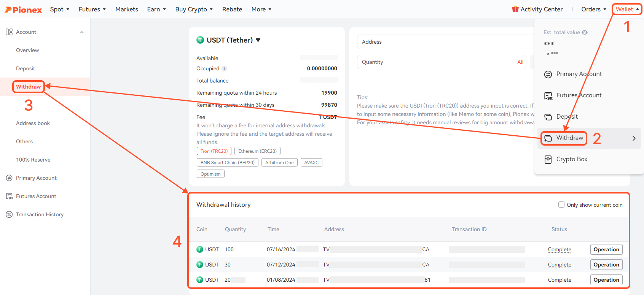Collapse the Wallet dropdown
This screenshot has width=644, height=295.
point(627,9)
